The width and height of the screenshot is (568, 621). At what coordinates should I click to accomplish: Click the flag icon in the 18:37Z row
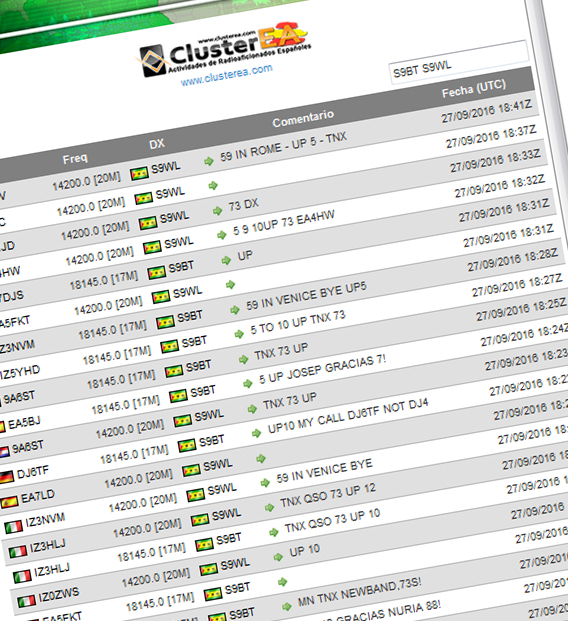click(144, 198)
